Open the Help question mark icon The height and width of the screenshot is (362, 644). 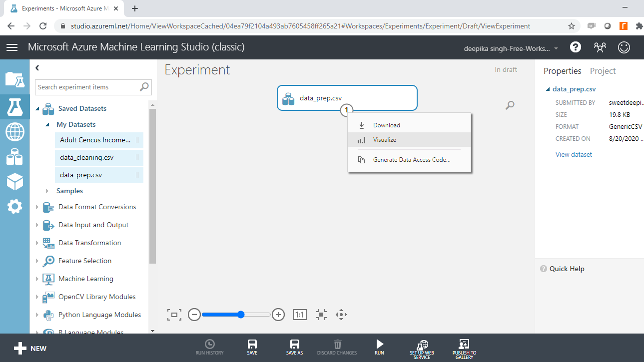click(576, 47)
